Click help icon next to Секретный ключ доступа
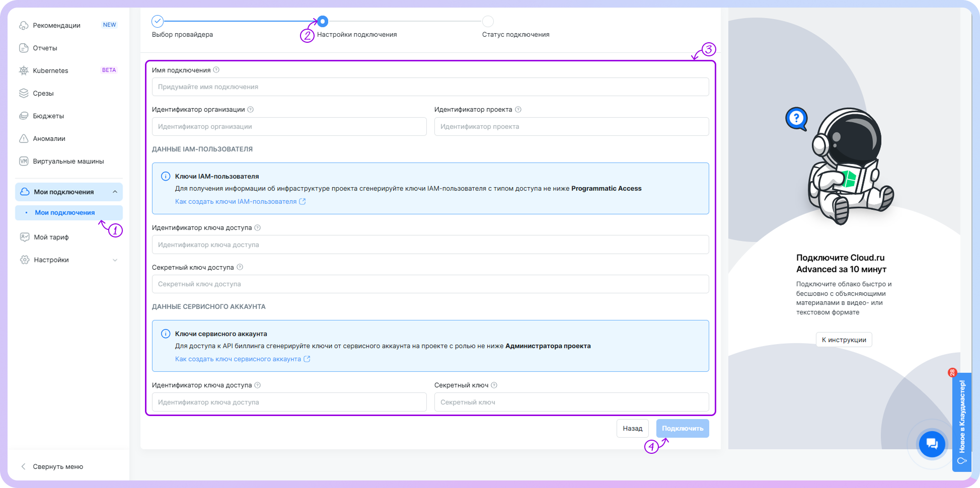 coord(240,267)
